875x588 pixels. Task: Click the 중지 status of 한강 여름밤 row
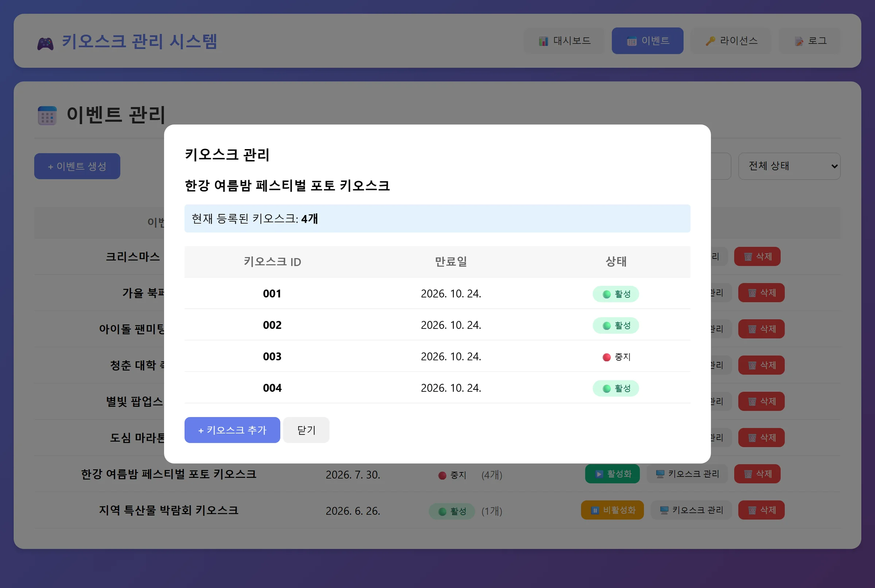point(452,475)
